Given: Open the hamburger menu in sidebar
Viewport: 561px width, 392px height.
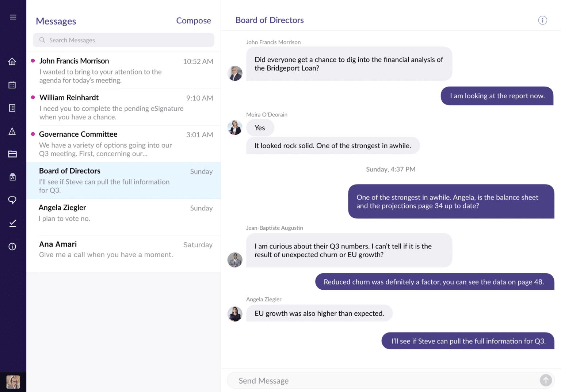Looking at the screenshot, I should coord(13,17).
